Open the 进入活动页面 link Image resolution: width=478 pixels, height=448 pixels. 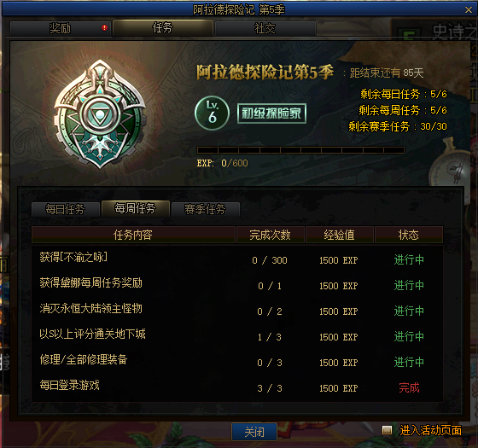(430, 430)
